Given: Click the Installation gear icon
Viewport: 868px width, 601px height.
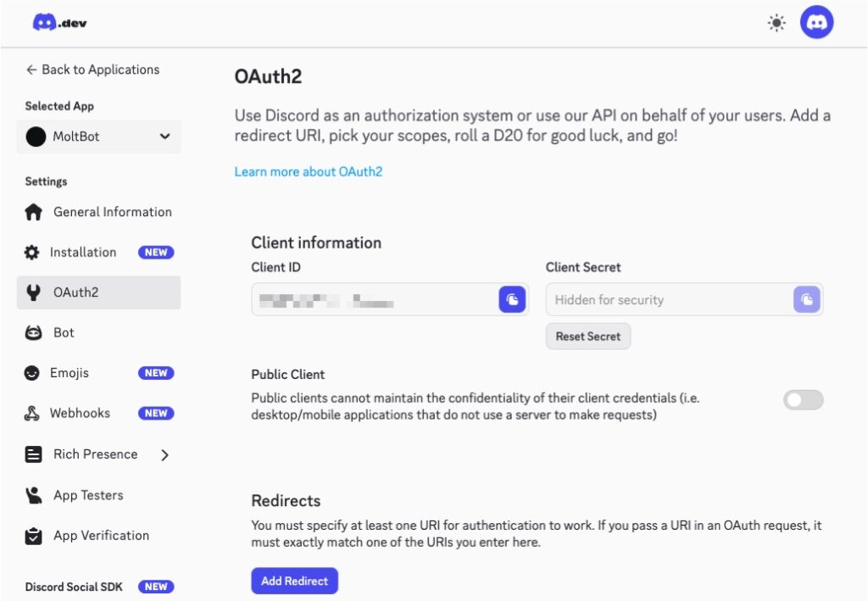Looking at the screenshot, I should click(32, 253).
